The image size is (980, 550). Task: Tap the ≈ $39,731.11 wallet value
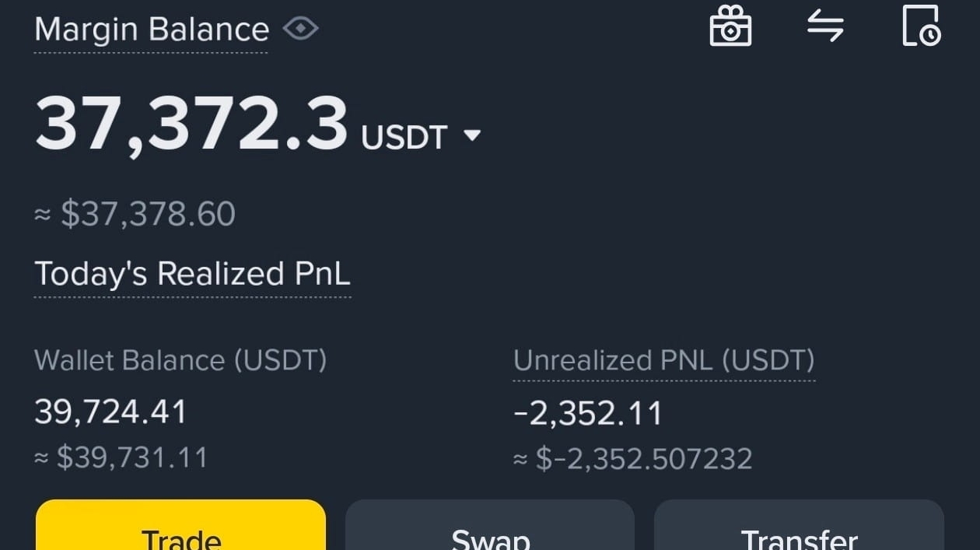pos(121,457)
